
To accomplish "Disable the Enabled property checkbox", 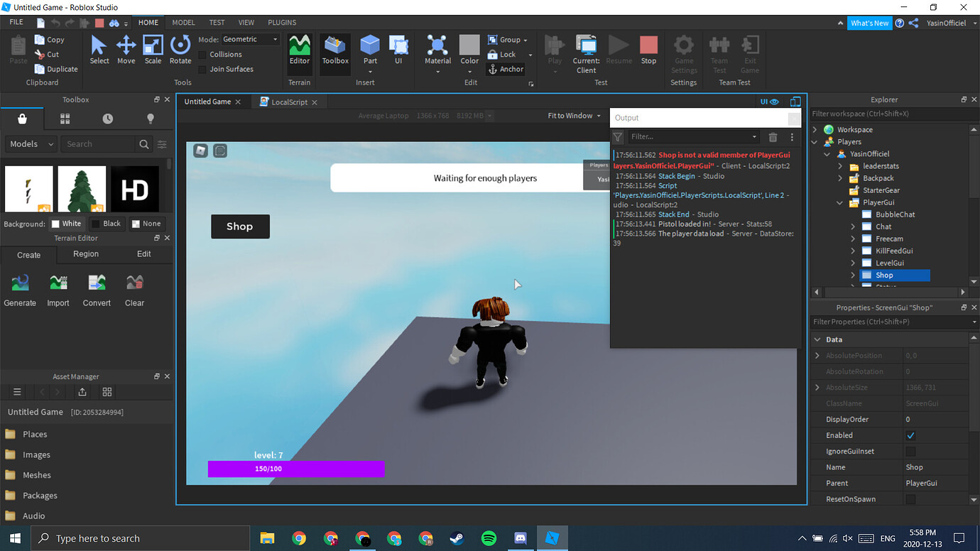I will click(910, 435).
